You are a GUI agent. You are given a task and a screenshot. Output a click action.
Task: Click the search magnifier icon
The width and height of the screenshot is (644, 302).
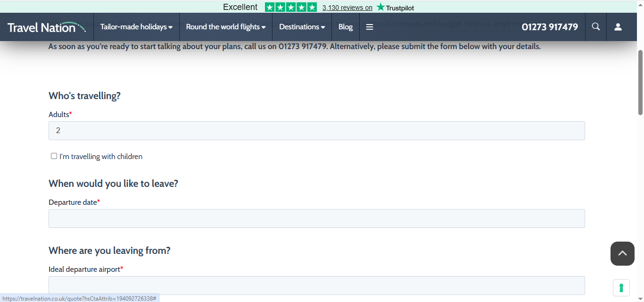pos(596,27)
